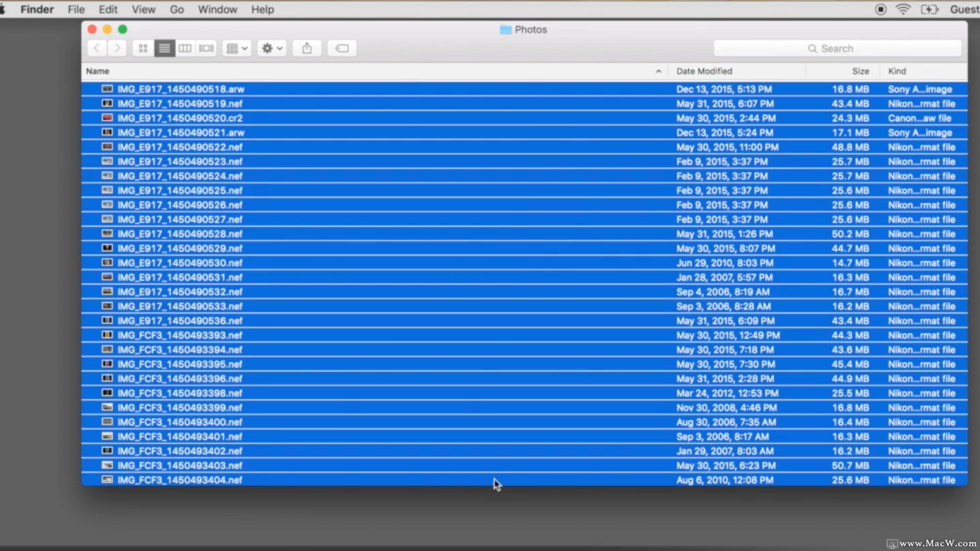This screenshot has width=980, height=551.
Task: Select file IMG_E917_1450490528.nef
Action: click(524, 233)
